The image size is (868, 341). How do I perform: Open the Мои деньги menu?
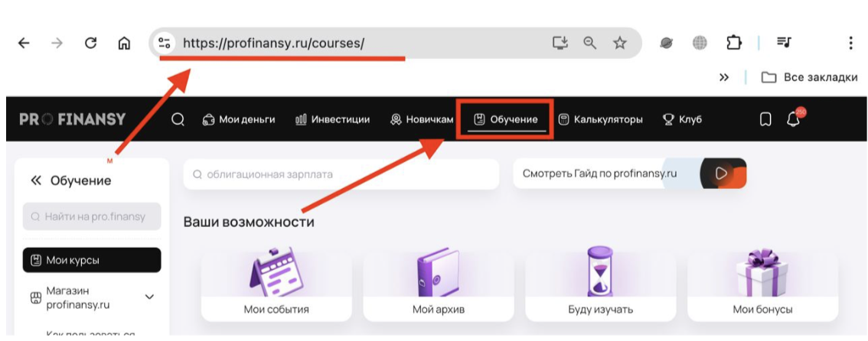coord(239,119)
